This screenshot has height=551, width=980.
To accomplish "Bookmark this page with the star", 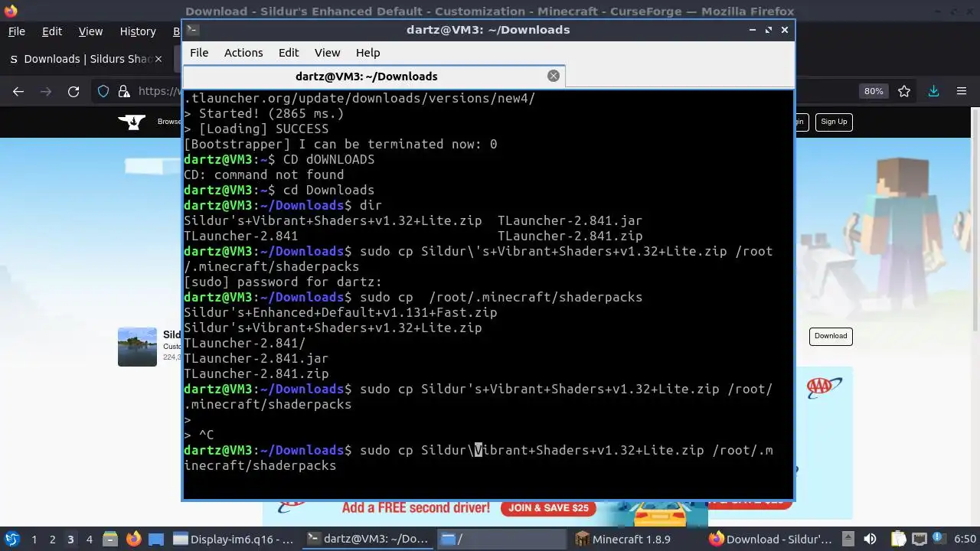I will point(904,91).
